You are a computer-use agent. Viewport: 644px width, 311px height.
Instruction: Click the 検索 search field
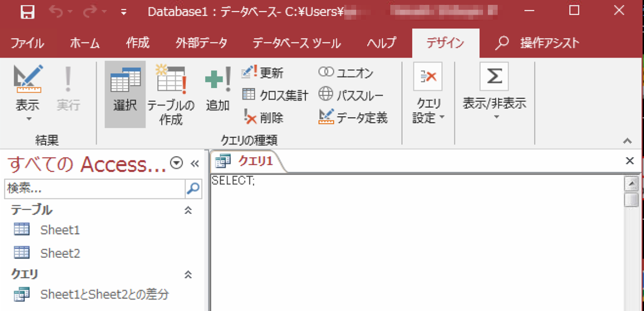[94, 189]
